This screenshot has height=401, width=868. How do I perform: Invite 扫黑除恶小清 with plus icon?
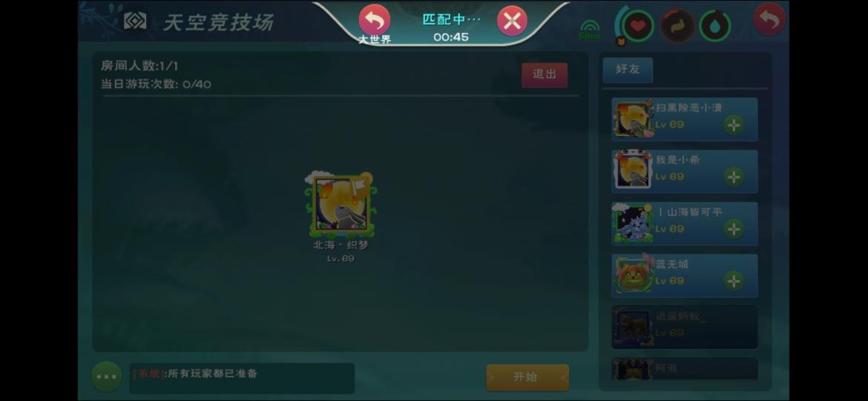point(734,125)
